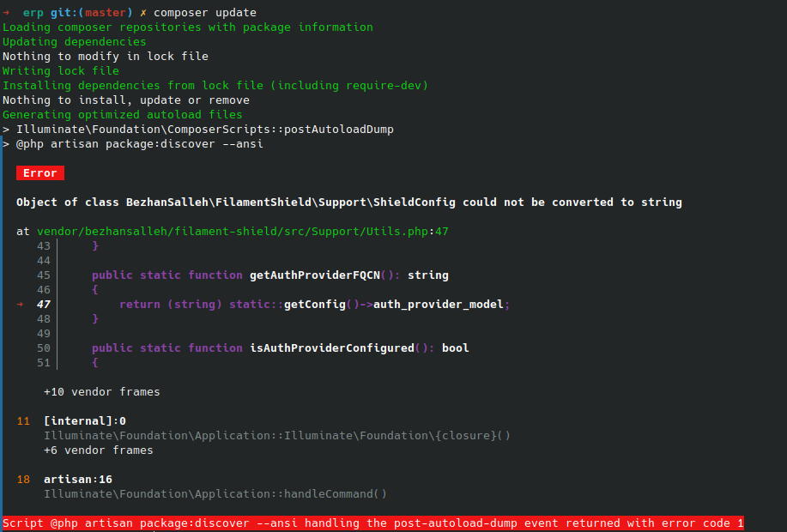Click the 'Updating dependencies' line

tap(75, 42)
